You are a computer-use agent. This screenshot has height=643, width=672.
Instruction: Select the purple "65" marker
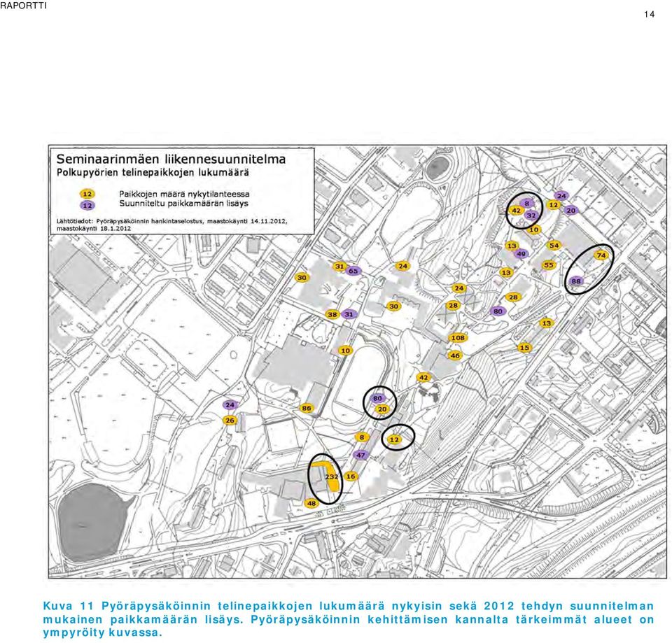[x=353, y=271]
